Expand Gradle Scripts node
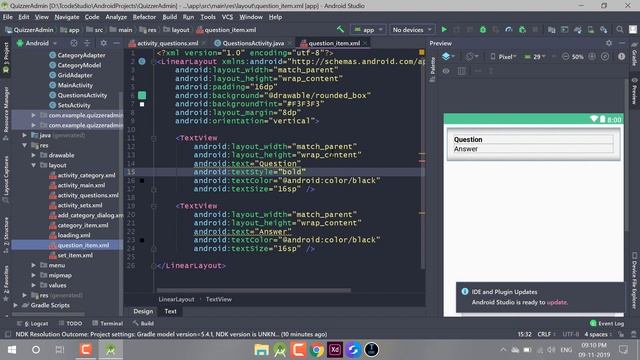This screenshot has width=640, height=360. click(16, 305)
